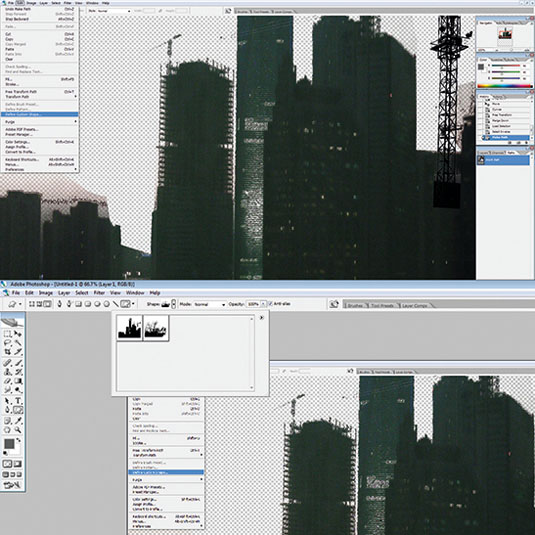The width and height of the screenshot is (535, 535).
Task: Toggle the Anti-alias checkbox
Action: 271,304
